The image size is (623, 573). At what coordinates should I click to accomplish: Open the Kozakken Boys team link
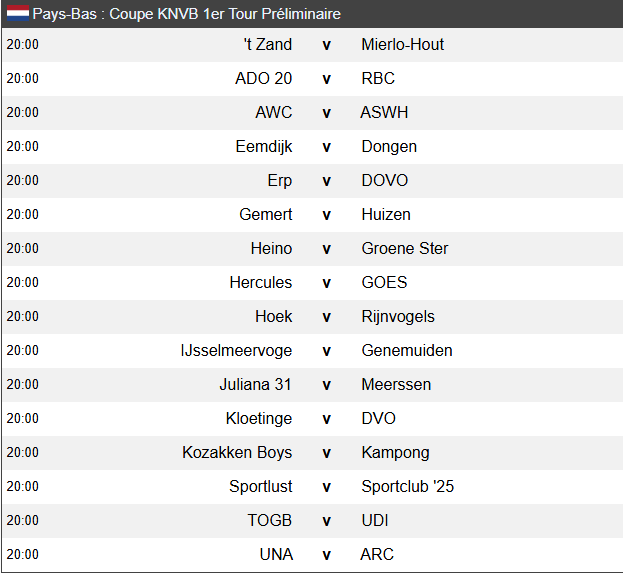coord(237,452)
